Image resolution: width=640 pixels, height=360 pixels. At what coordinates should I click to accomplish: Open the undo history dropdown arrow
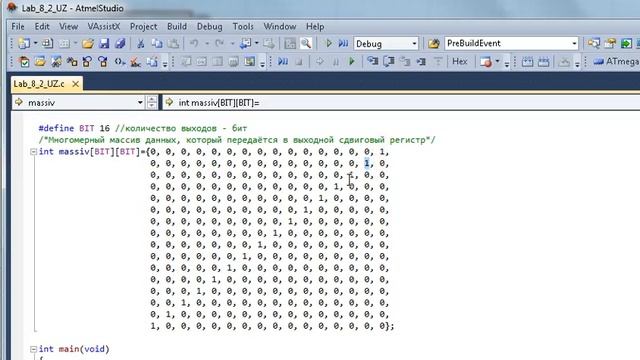pyautogui.click(x=207, y=43)
